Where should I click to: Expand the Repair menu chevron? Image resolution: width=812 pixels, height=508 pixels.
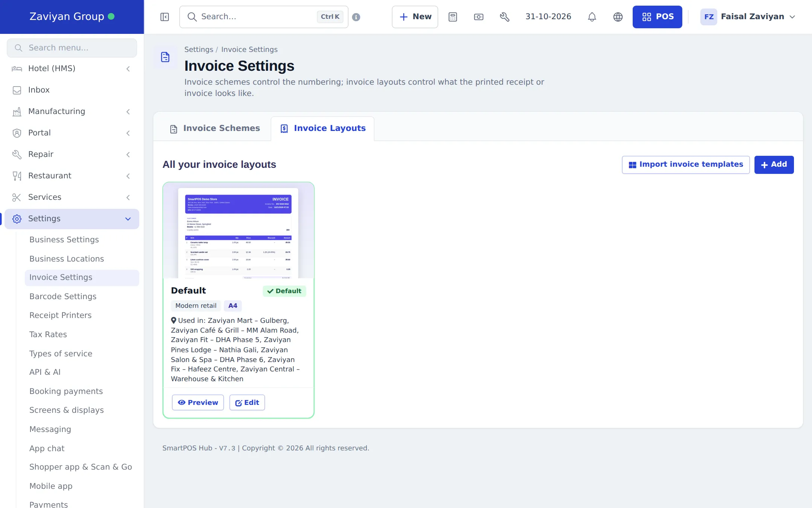pos(128,154)
